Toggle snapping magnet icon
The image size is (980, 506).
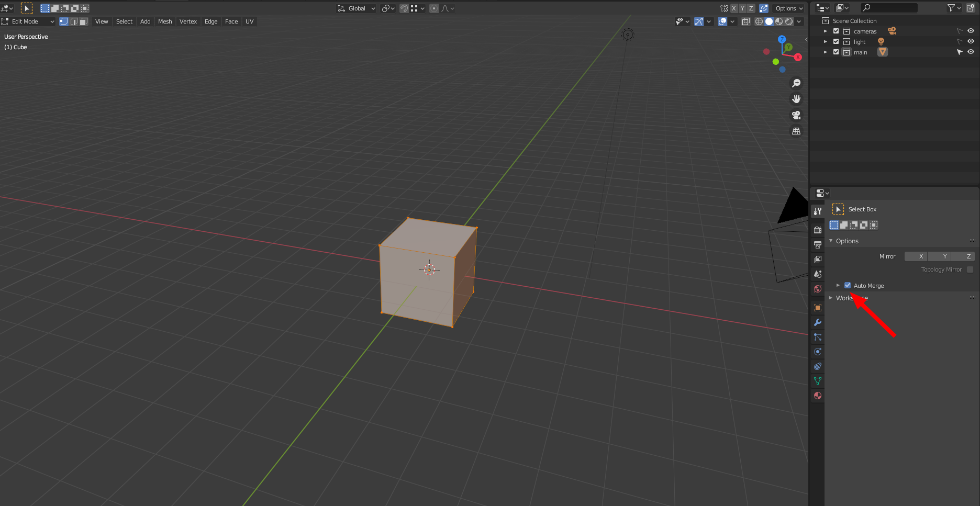click(404, 8)
